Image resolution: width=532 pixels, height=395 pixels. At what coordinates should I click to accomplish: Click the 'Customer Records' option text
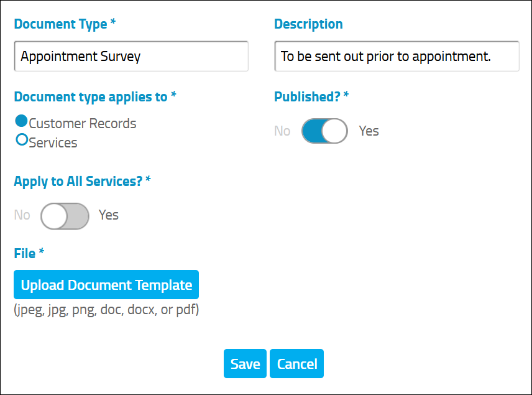(83, 123)
